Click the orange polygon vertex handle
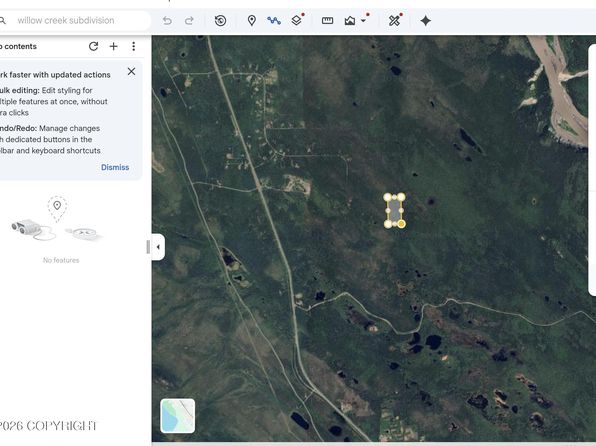The image size is (596, 446). 401,224
